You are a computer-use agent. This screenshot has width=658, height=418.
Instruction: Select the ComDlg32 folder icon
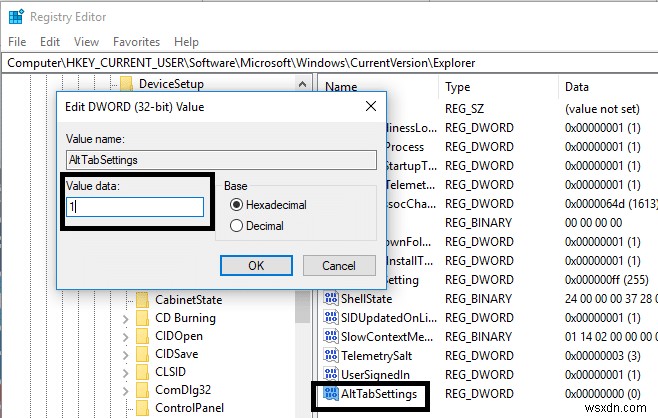point(142,390)
